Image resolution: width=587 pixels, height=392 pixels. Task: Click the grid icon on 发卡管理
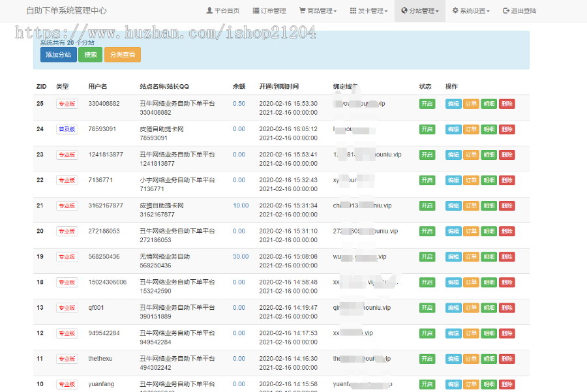(x=354, y=10)
